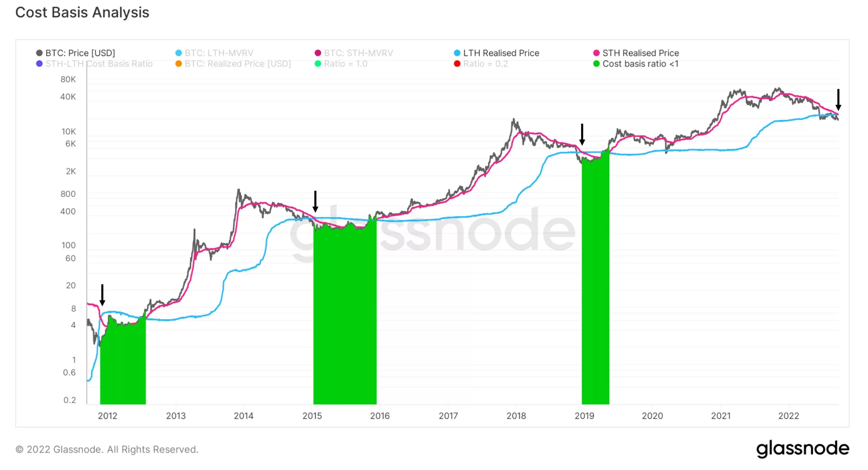Click the grey BTC: Price [USD] legend dot
This screenshot has height=470, width=868.
pos(39,53)
